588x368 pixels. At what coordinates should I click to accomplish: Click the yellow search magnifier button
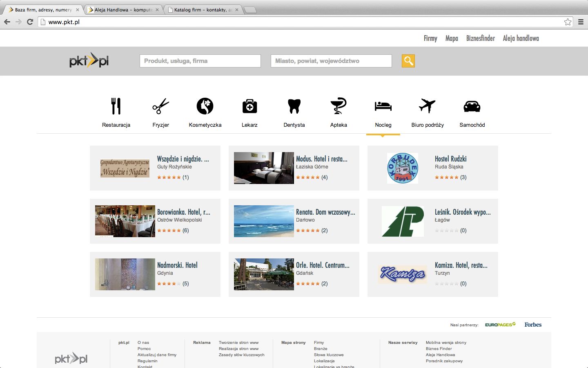coord(408,61)
